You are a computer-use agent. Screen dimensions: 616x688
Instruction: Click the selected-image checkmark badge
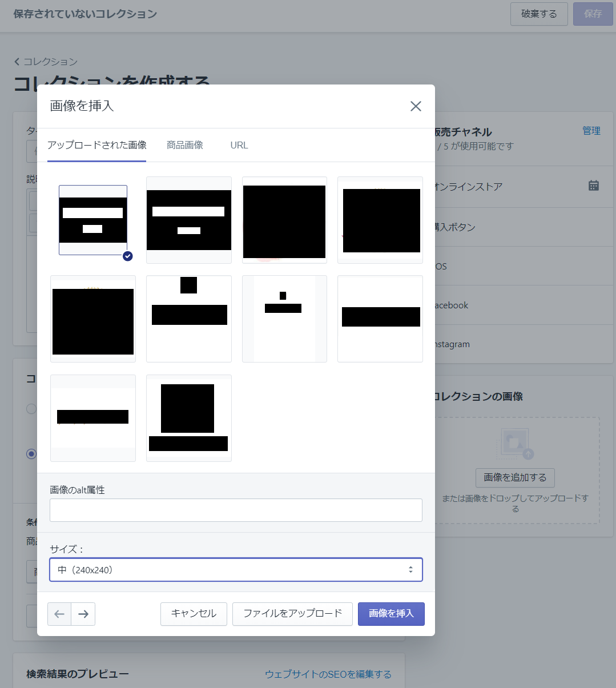[x=128, y=256]
